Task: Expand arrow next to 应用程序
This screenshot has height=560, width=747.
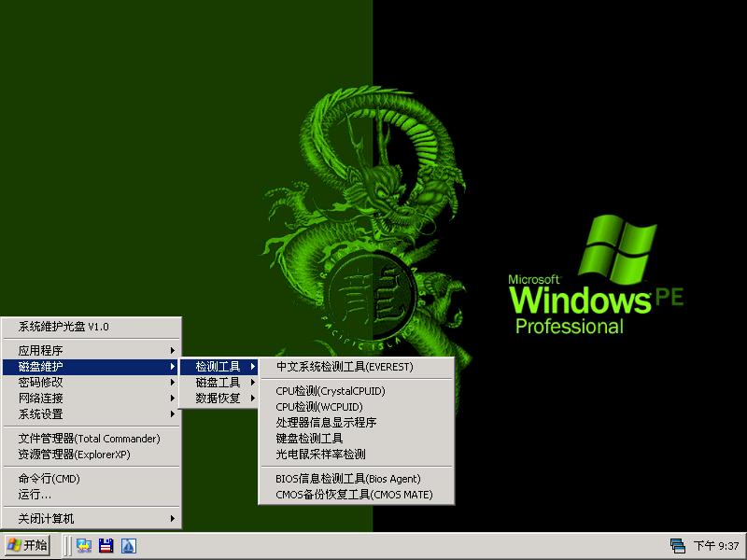Action: pos(173,351)
